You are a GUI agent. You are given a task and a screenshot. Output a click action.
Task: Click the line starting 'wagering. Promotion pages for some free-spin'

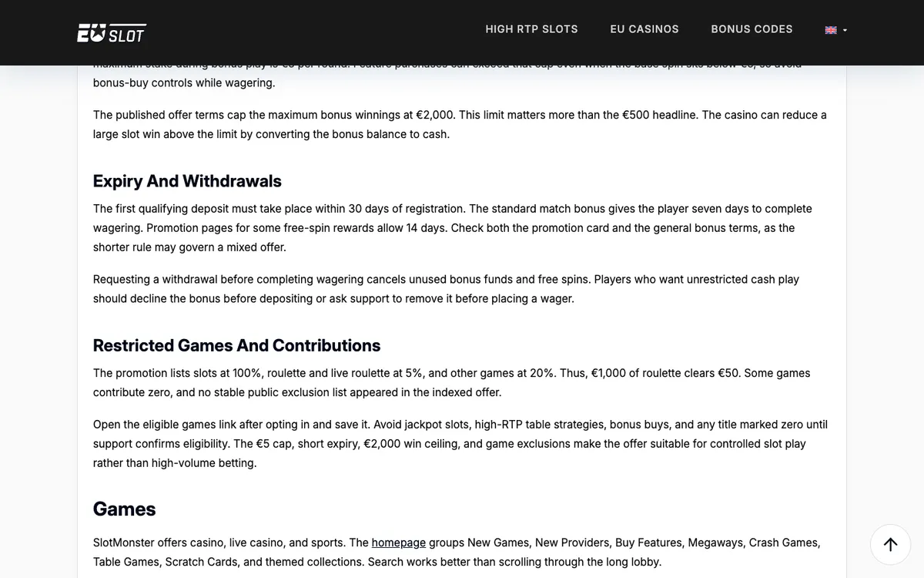click(x=444, y=228)
